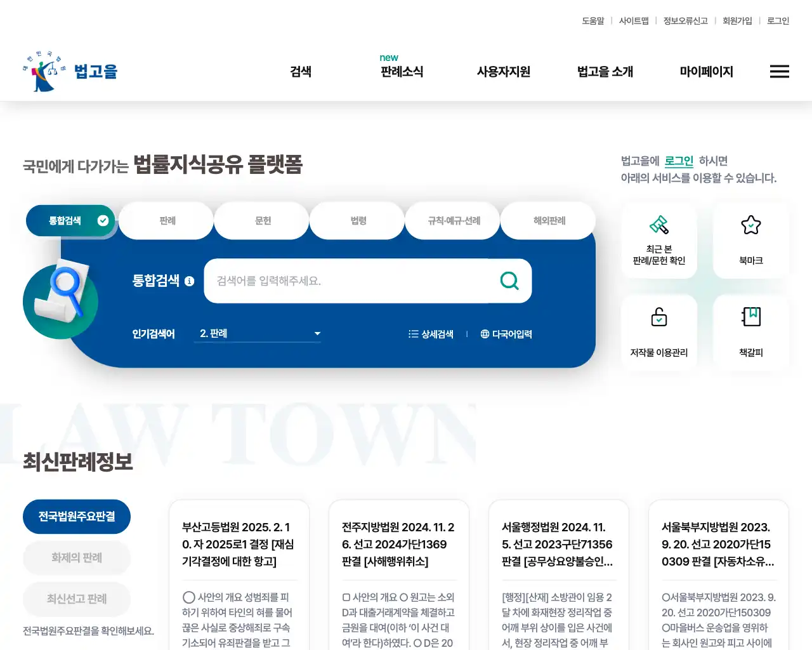Image resolution: width=812 pixels, height=650 pixels.
Task: Click the magnifier search icon in search box
Action: (x=509, y=281)
